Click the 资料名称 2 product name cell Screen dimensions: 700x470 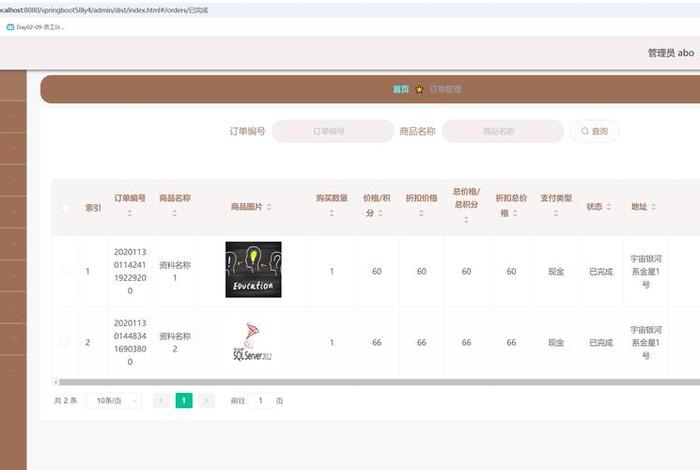point(175,342)
